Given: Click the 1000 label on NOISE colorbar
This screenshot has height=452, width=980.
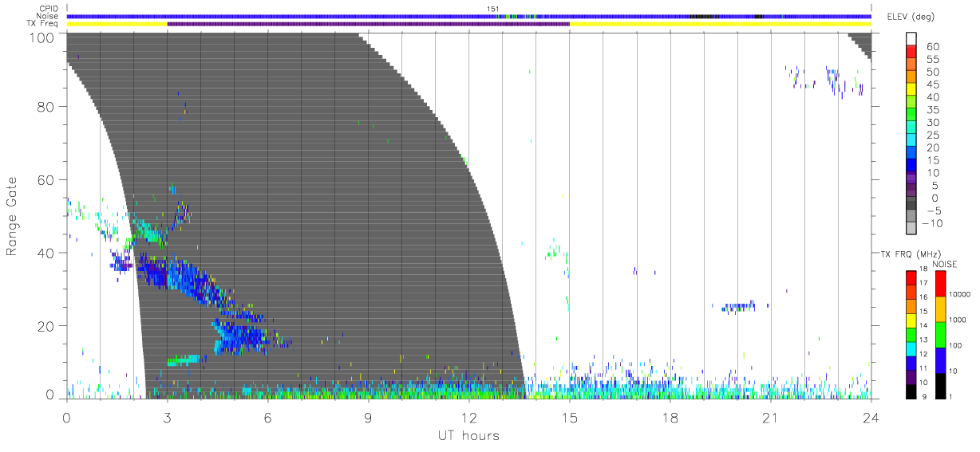Looking at the screenshot, I should pos(958,320).
